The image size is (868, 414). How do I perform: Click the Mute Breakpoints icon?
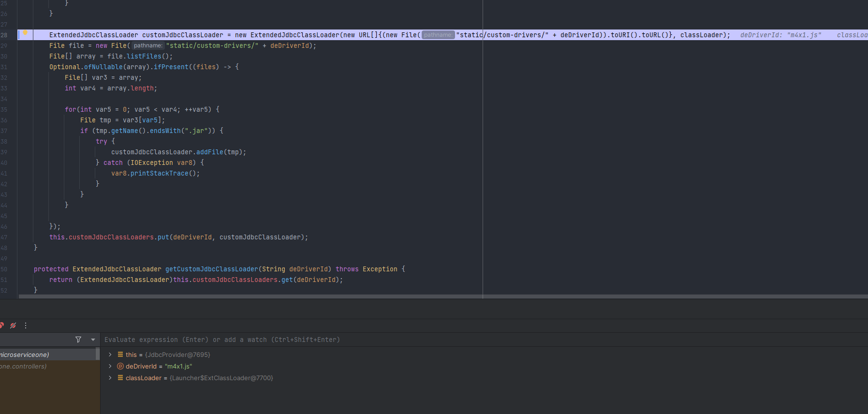13,325
